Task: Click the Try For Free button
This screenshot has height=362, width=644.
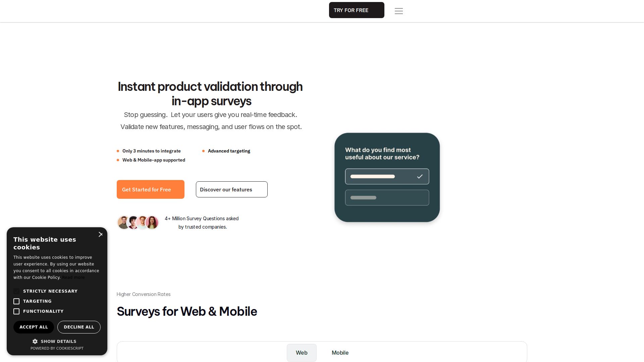Action: pos(356,10)
